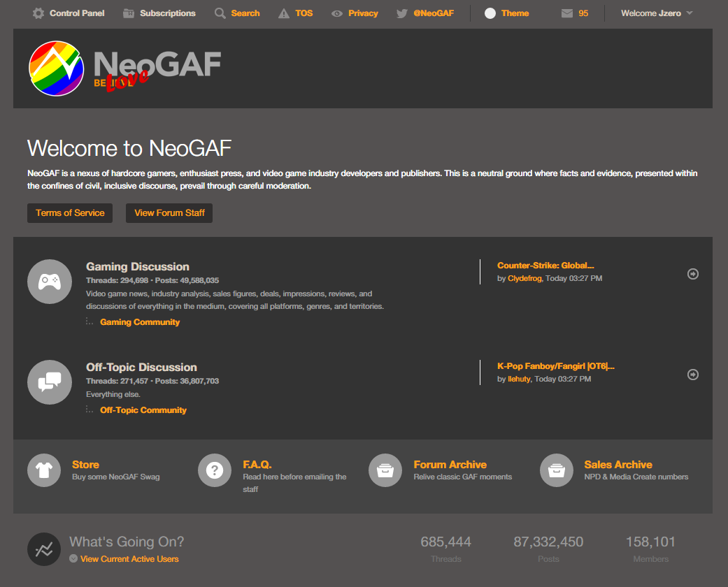This screenshot has width=728, height=587.
Task: Open the K-Pop Fanboy/Fangirl [OT6] thread
Action: click(555, 365)
